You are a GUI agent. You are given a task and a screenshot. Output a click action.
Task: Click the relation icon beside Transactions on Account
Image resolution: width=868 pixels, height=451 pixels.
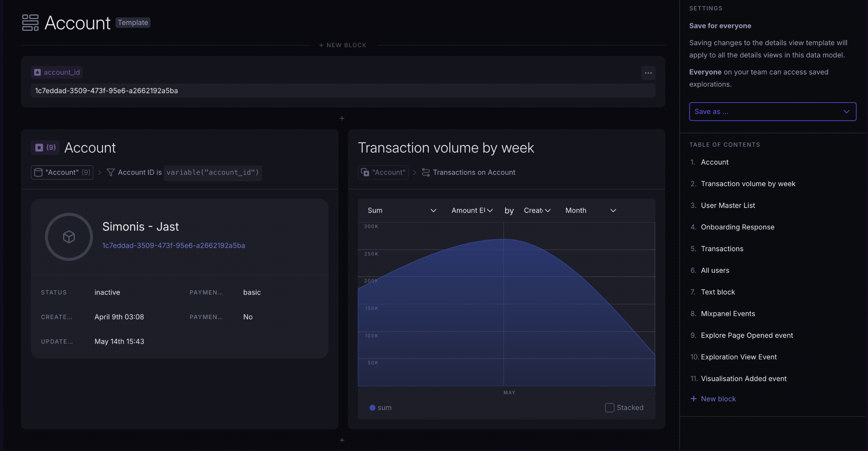425,172
